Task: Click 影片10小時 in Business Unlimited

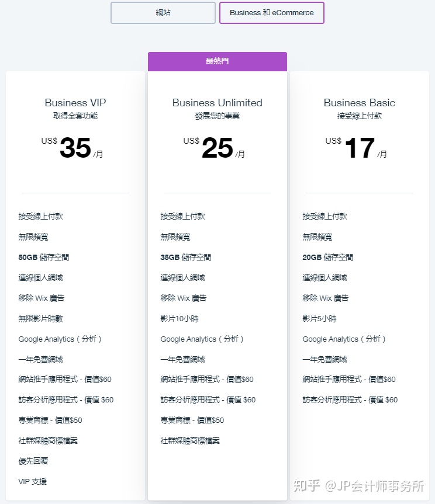Action: (179, 318)
